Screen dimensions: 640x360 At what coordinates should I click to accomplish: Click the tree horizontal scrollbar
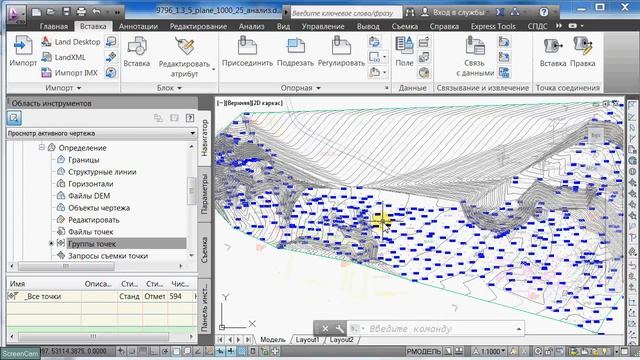tap(66, 266)
